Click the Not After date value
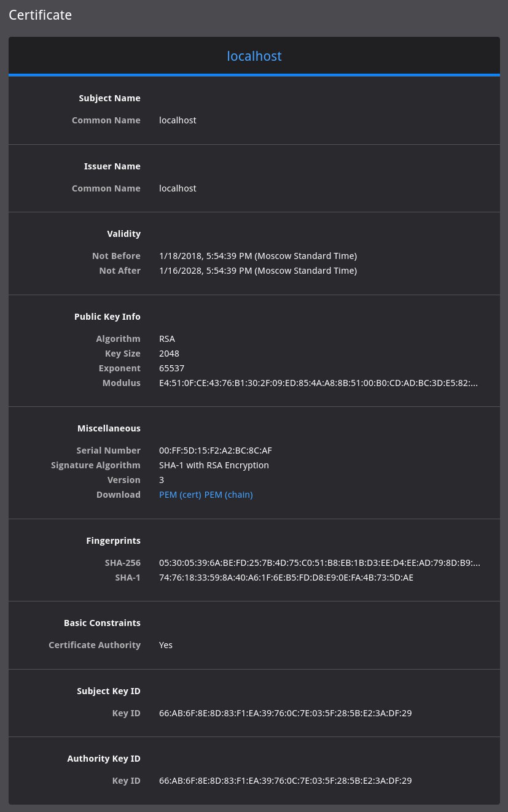The image size is (508, 812). (x=258, y=271)
